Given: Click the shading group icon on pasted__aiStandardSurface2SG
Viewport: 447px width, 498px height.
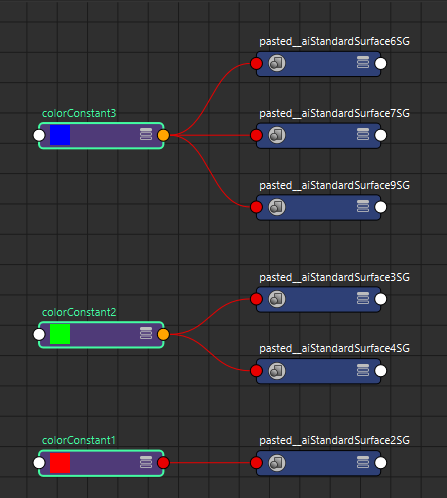Looking at the screenshot, I should tap(277, 463).
